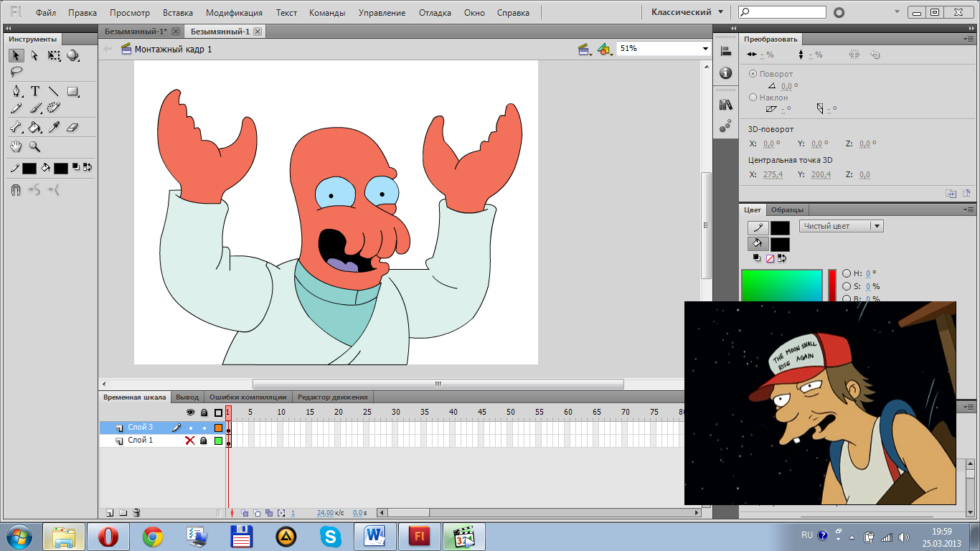Select the Rectangle tool
The image size is (980, 551).
(x=72, y=91)
